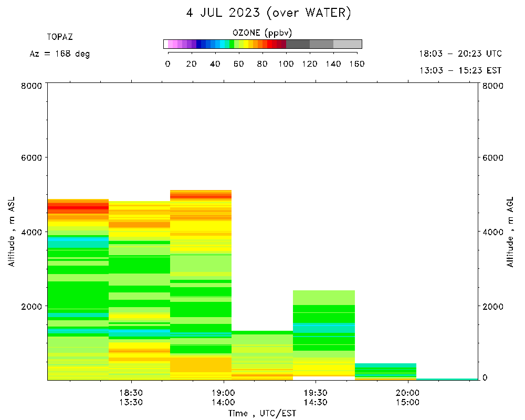Image resolution: width=525 pixels, height=420 pixels.
Task: Click the '14:00' EST time label
Action: coord(223,402)
